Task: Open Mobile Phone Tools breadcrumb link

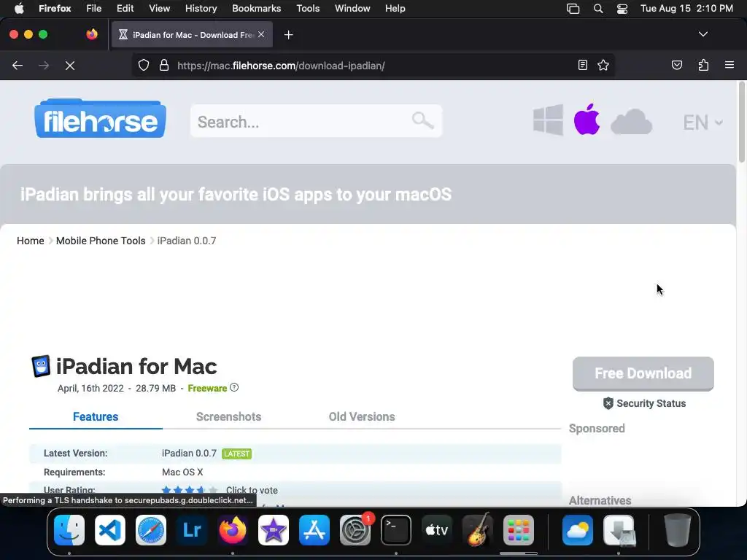Action: click(101, 241)
